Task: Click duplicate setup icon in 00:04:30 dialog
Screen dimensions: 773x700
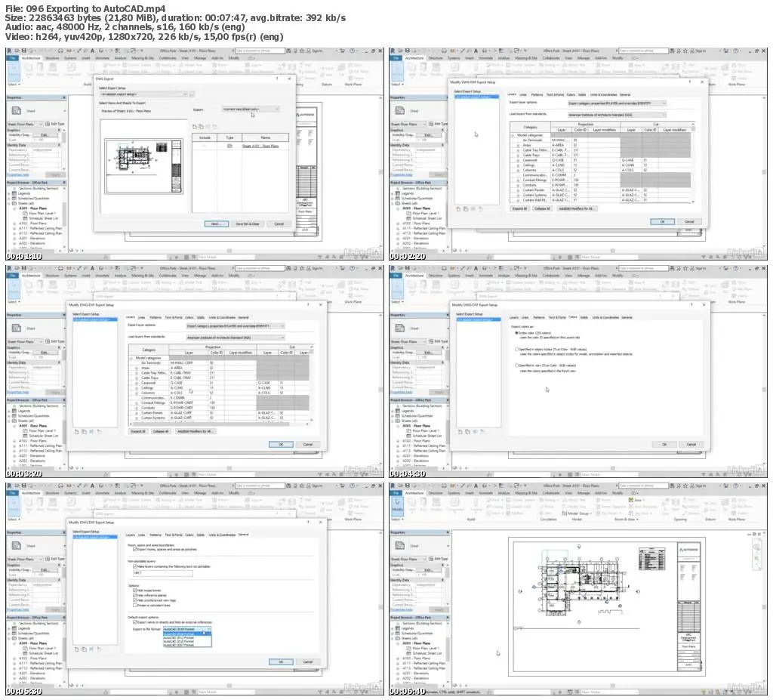Action: coord(467,432)
